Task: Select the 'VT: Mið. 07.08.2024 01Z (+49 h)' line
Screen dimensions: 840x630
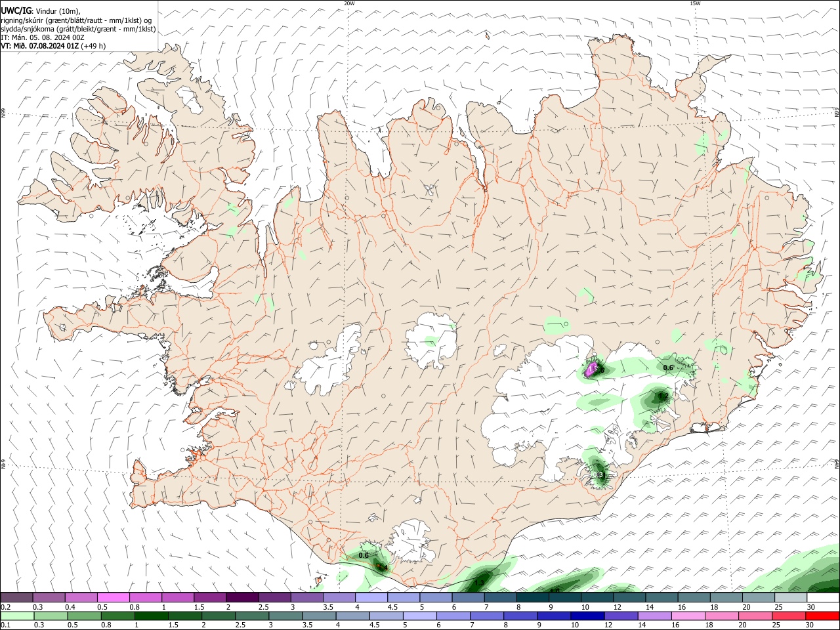Action: pyautogui.click(x=53, y=46)
